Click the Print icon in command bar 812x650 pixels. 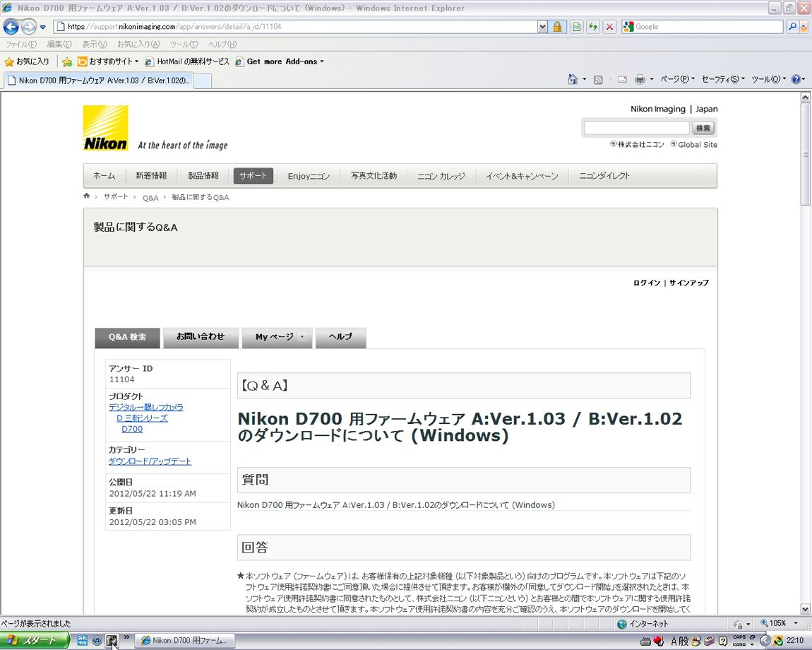click(x=640, y=79)
